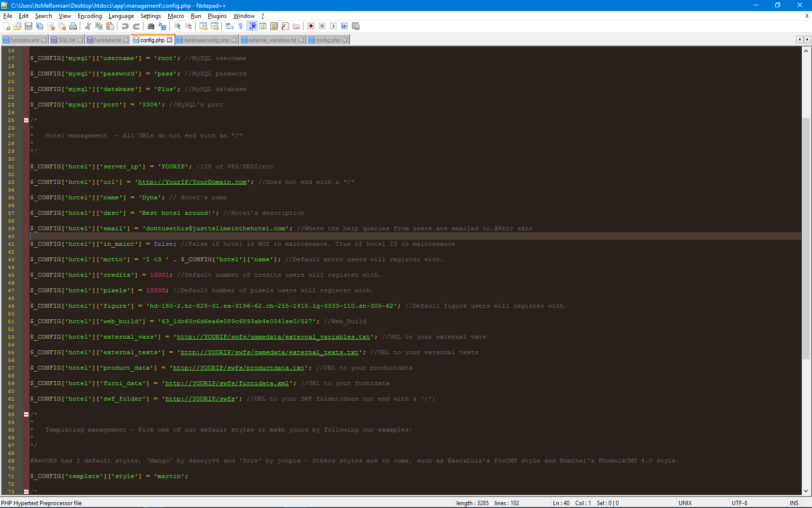Viewport: 812px width, 508px height.
Task: Switch to the SQL.txt tab
Action: 66,40
